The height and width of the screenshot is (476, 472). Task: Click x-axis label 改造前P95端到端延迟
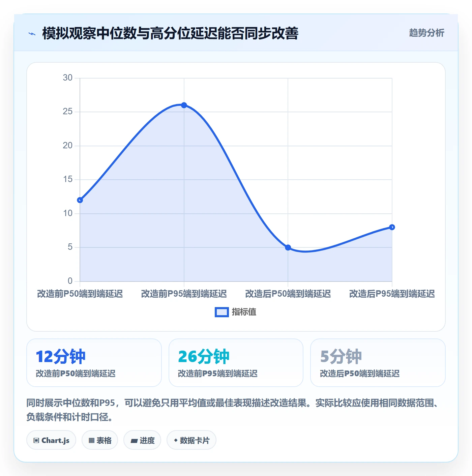tap(184, 294)
